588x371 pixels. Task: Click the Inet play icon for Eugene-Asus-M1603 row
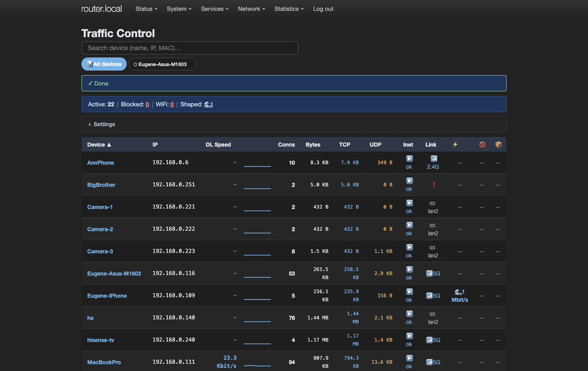pyautogui.click(x=410, y=270)
